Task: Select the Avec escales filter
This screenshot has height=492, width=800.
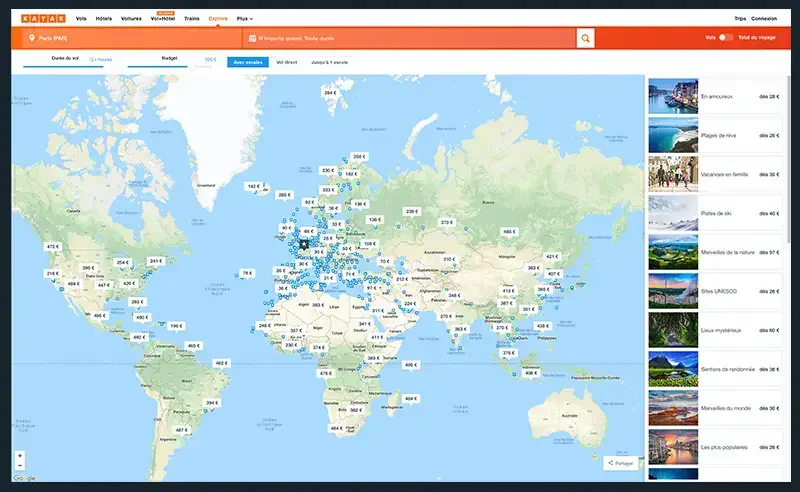Action: pos(247,62)
